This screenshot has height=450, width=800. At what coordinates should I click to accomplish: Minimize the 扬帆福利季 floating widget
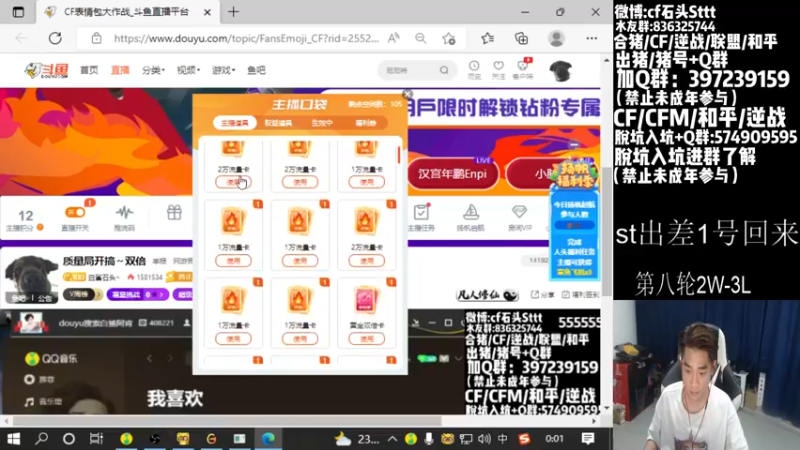[x=573, y=145]
